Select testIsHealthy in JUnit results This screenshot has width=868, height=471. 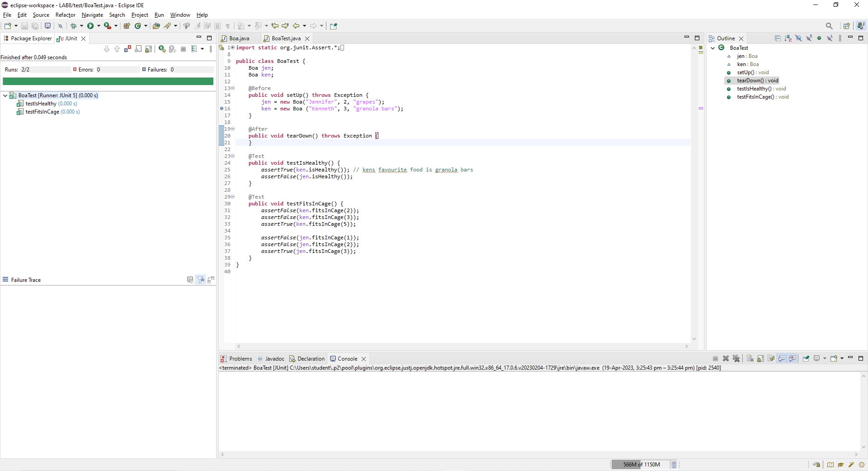pos(47,104)
